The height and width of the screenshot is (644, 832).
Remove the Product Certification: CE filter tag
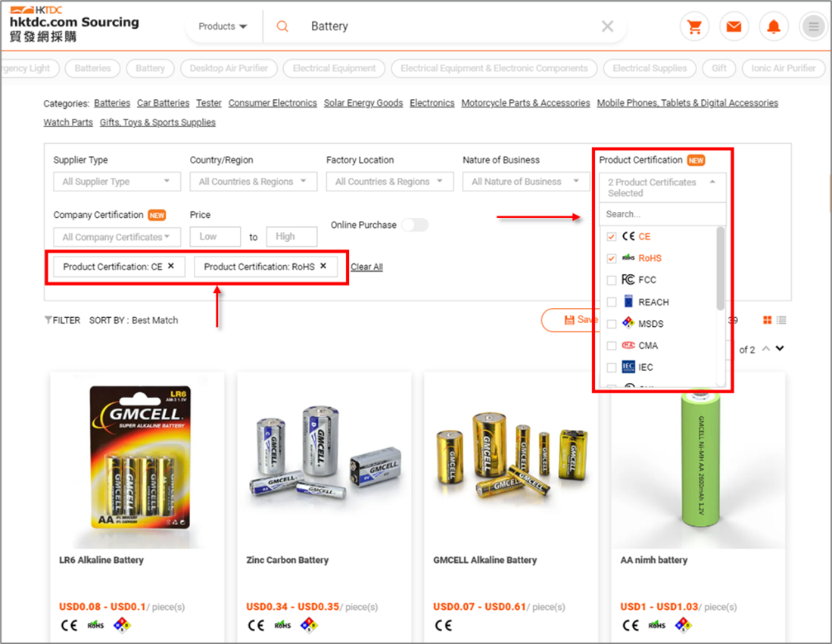tap(171, 266)
